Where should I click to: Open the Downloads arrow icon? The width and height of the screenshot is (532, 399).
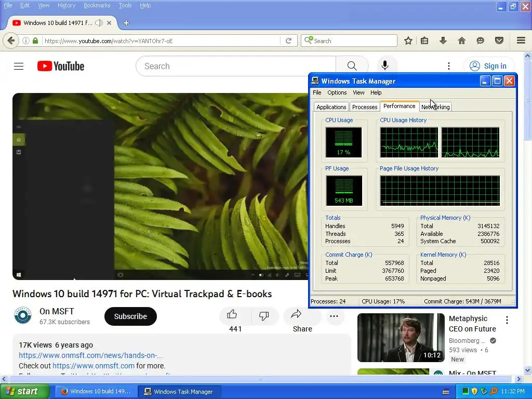click(x=443, y=41)
